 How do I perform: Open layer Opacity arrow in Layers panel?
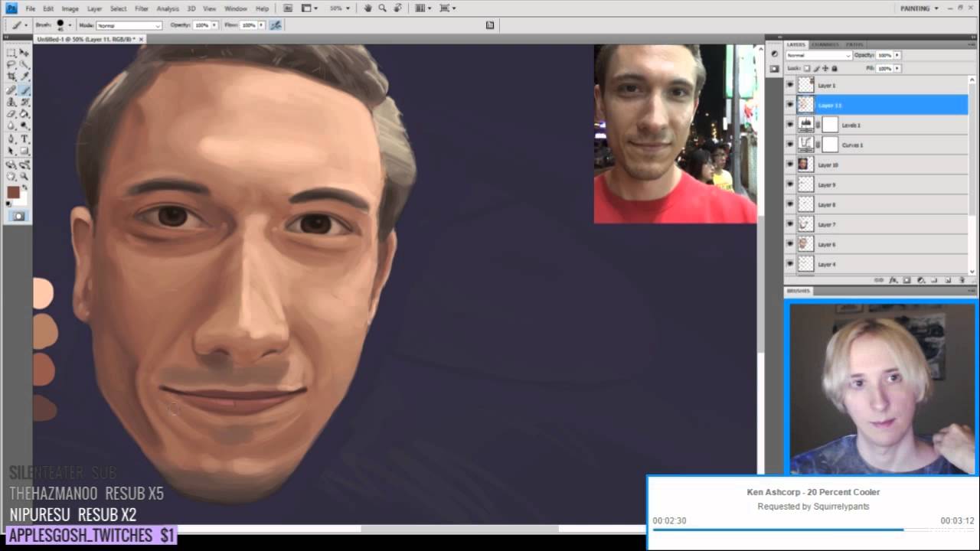pos(897,55)
